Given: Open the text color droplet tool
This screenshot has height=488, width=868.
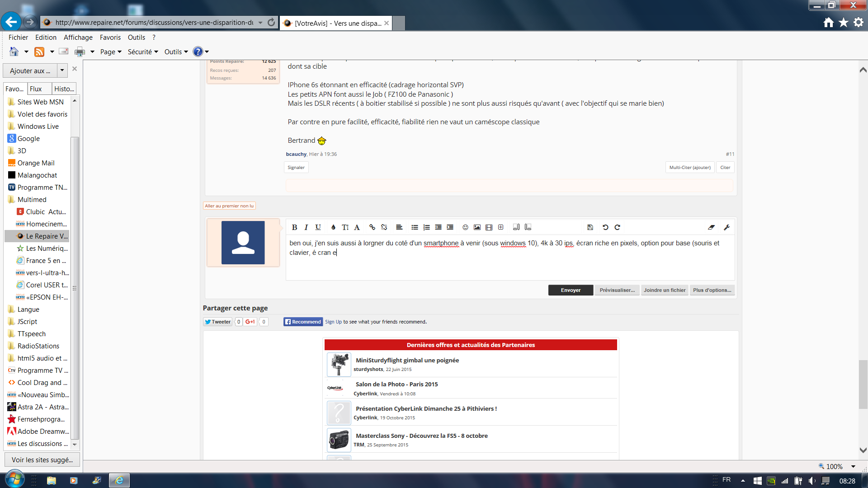Looking at the screenshot, I should tap(333, 227).
